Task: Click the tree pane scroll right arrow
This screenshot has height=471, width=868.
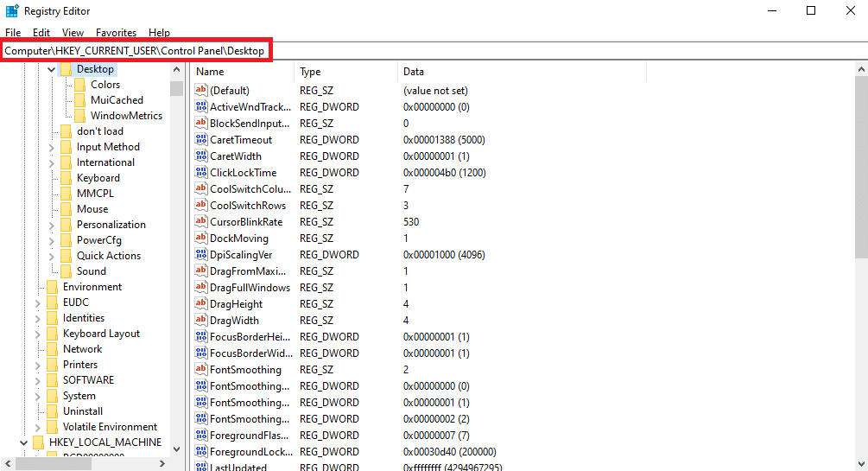Action: 162,463
